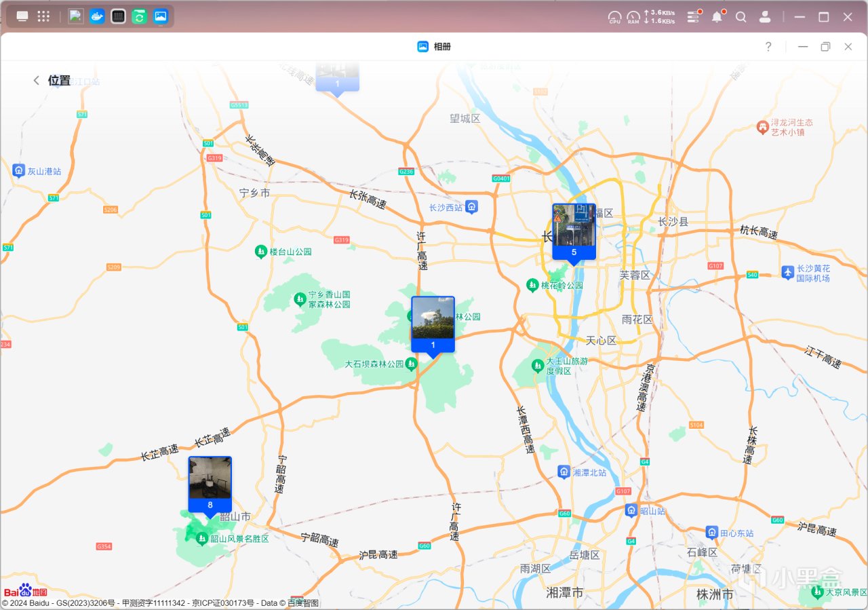Viewport: 868px width, 610px height.
Task: Click the 芙蓉区 district label
Action: (x=635, y=275)
